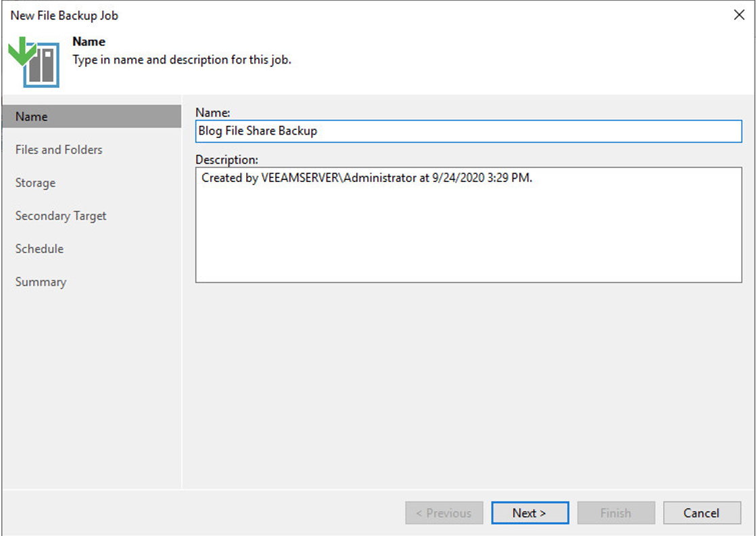Open the Files and Folders step
Viewport: 756px width, 536px height.
tap(59, 150)
